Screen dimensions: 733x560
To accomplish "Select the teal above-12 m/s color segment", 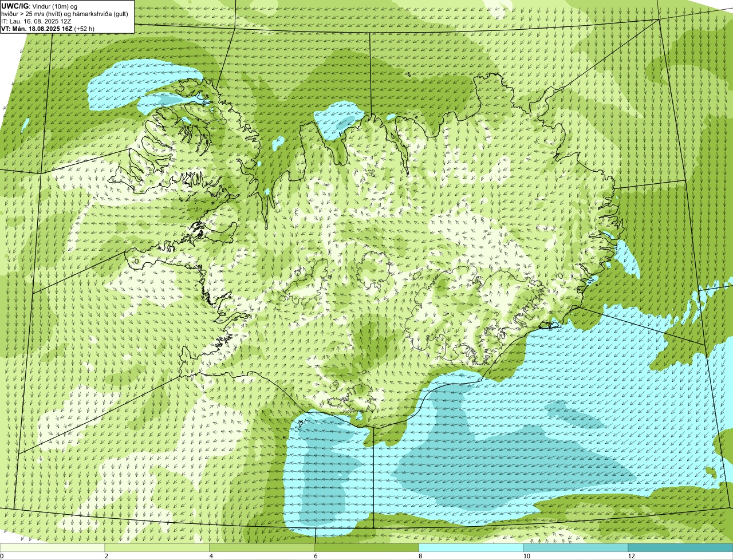I will pos(681,548).
